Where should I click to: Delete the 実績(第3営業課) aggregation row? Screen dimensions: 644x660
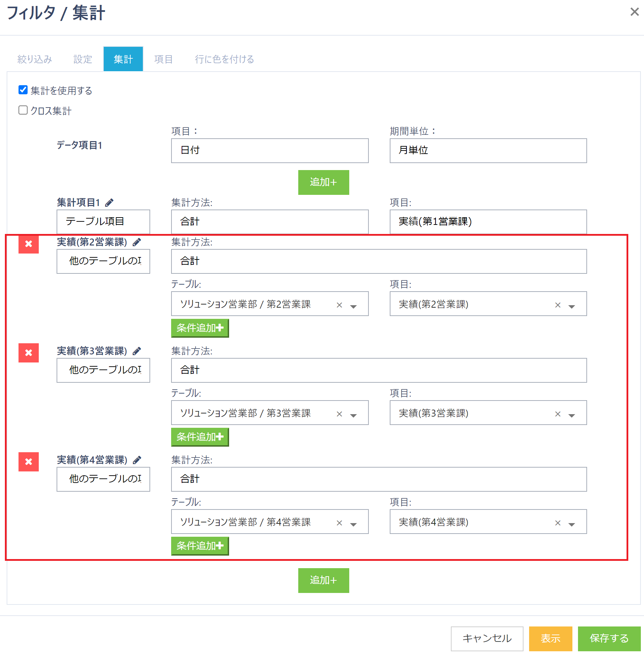coord(29,353)
